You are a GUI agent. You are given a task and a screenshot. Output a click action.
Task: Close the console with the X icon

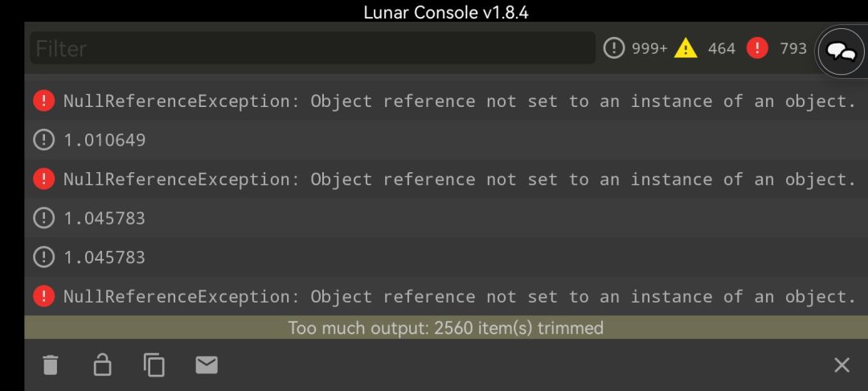point(841,365)
